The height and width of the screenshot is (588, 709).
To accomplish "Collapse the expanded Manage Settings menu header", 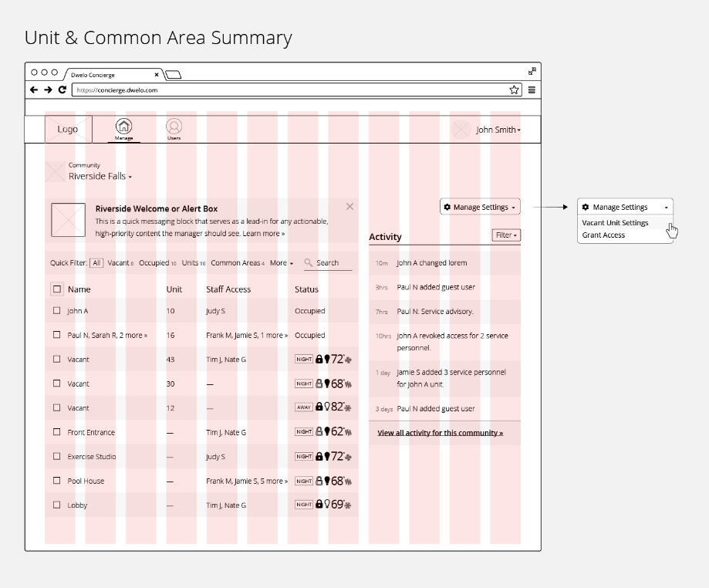I will coord(625,207).
